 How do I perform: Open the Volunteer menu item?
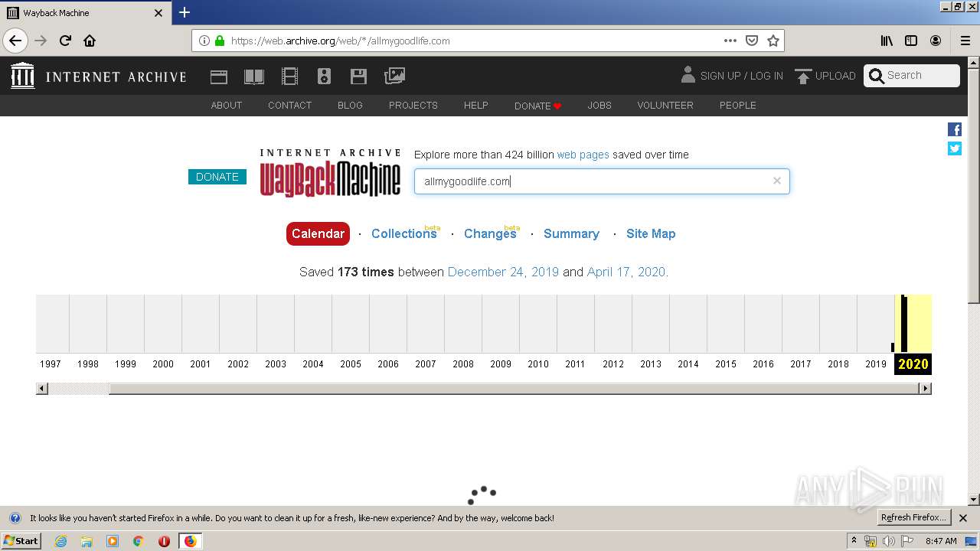pos(665,106)
